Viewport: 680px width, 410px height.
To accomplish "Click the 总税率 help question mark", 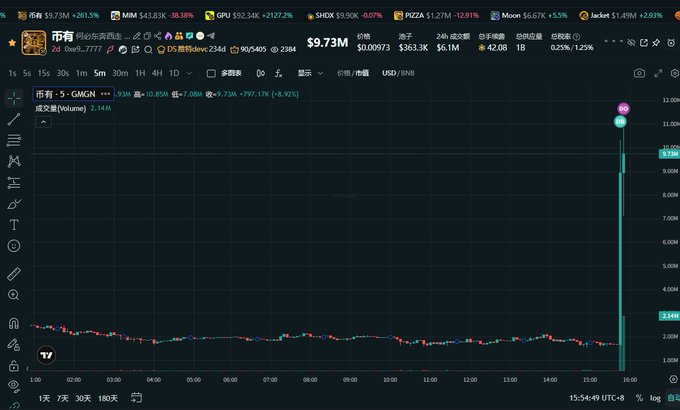I will (x=576, y=37).
